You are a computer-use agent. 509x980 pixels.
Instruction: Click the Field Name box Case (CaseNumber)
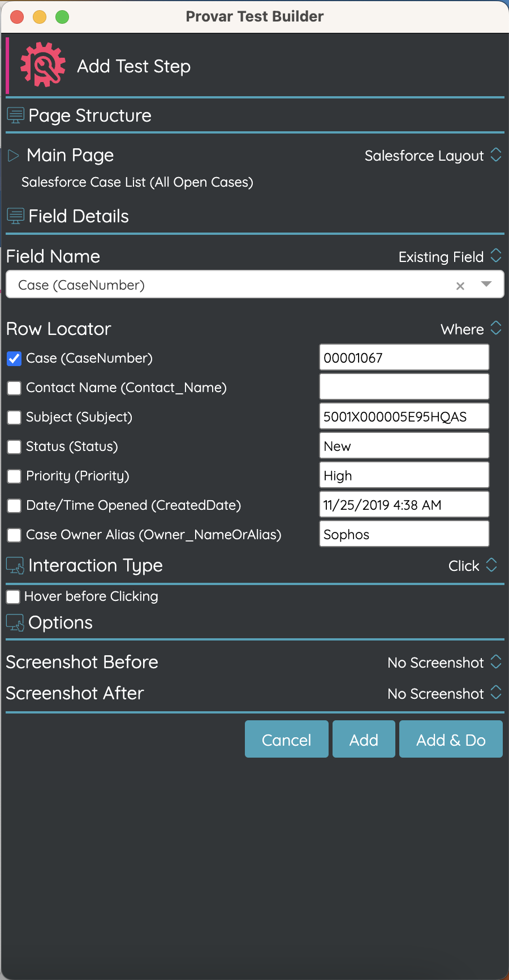coord(255,284)
